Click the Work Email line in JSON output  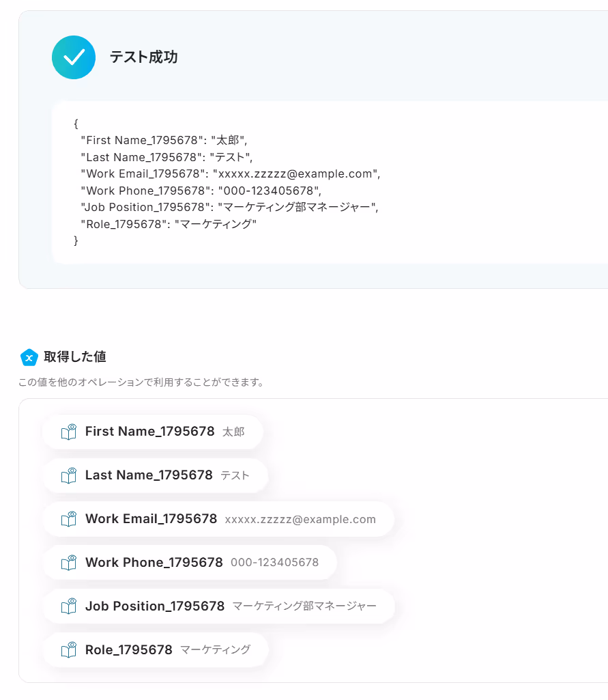click(230, 173)
